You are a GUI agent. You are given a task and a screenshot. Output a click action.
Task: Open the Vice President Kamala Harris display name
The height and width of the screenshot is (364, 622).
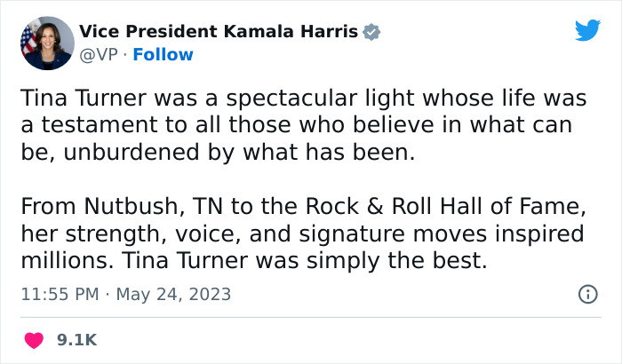(218, 32)
